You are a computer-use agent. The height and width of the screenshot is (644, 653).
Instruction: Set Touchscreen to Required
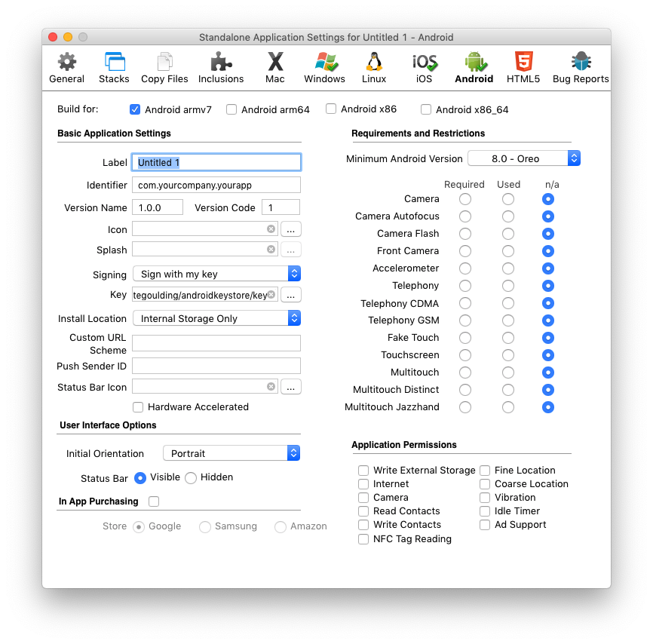point(465,355)
